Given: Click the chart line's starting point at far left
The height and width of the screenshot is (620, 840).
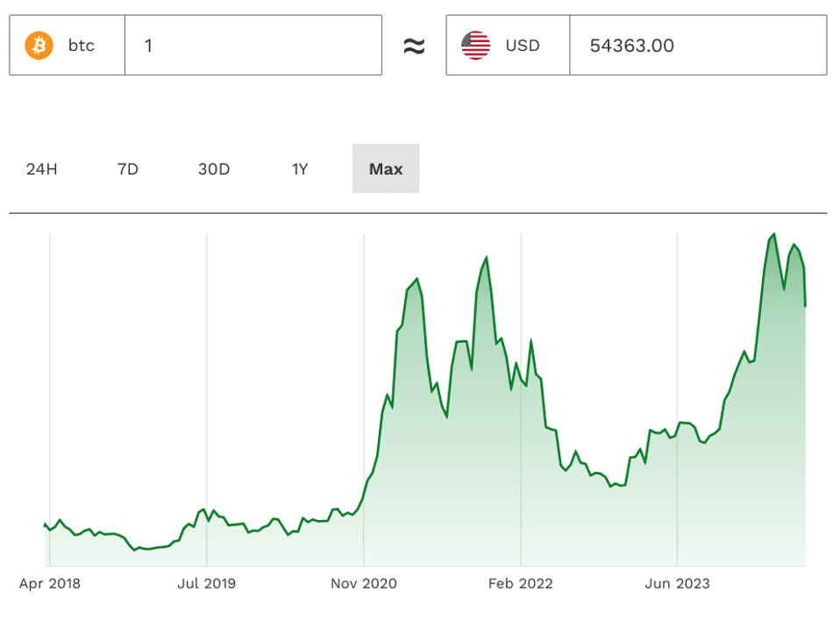Looking at the screenshot, I should point(45,524).
